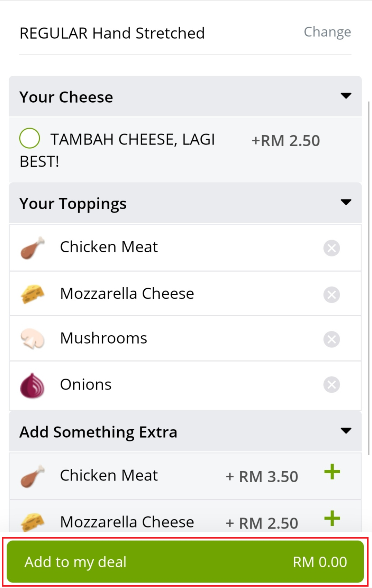Collapse the Add Something Extra arrow
Viewport: 372px width, 588px height.
point(346,431)
